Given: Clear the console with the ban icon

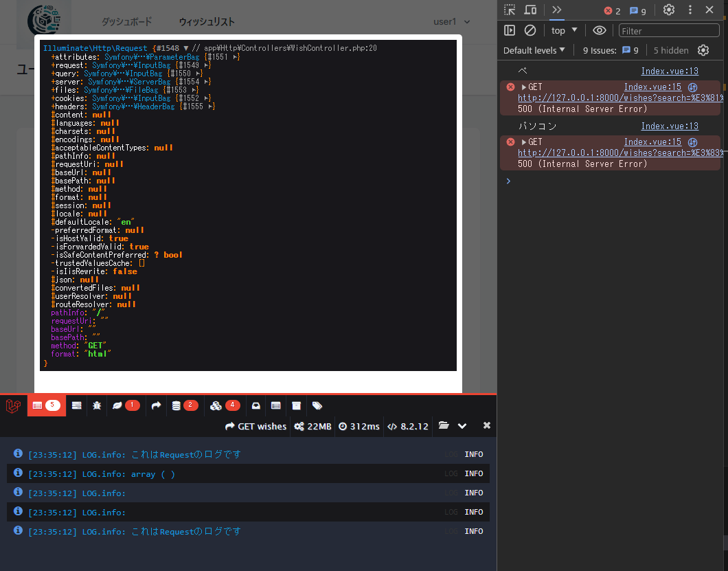Looking at the screenshot, I should [530, 30].
